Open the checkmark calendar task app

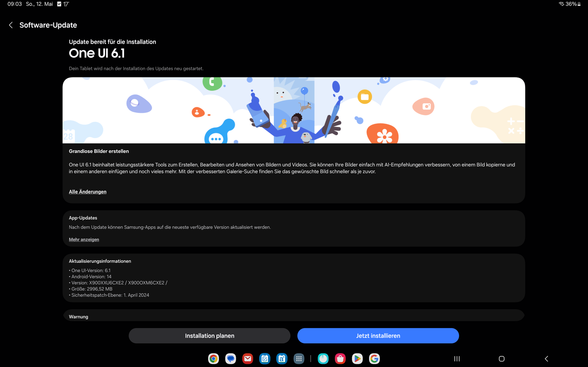(x=265, y=358)
